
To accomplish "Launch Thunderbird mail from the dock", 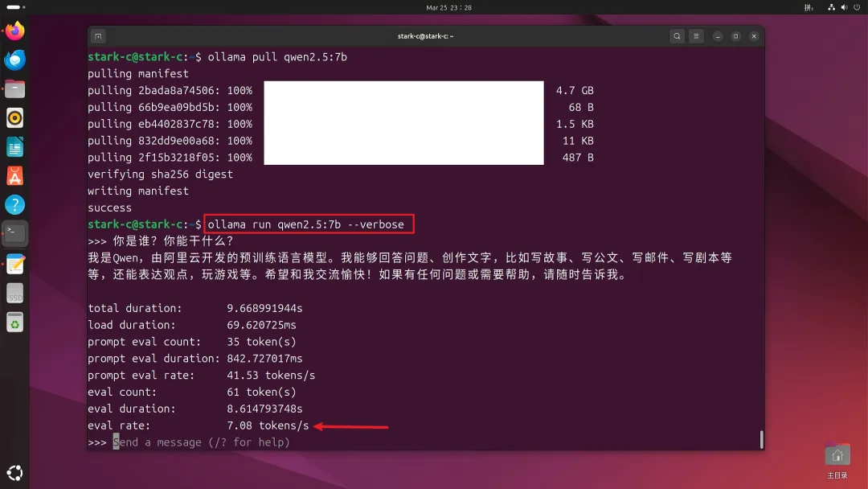I will pos(15,60).
